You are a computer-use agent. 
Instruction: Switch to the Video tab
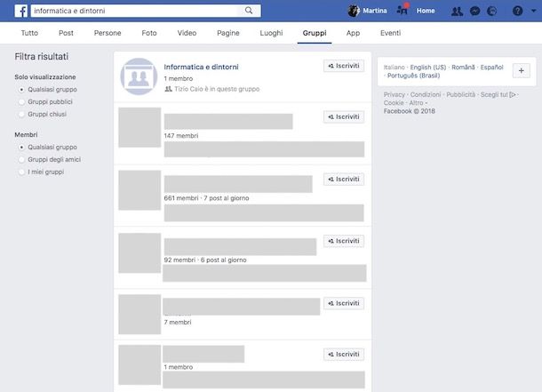187,33
